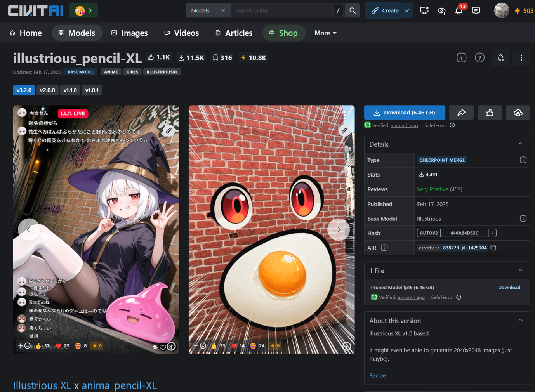Viewport: 535px width, 392px height.
Task: Toggle the heart reaction showing 23
Action: click(x=62, y=346)
